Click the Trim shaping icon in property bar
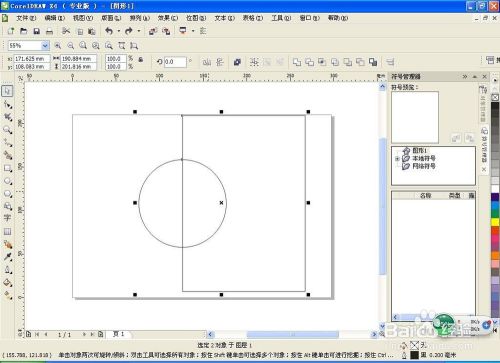The width and height of the screenshot is (500, 363). [309, 62]
